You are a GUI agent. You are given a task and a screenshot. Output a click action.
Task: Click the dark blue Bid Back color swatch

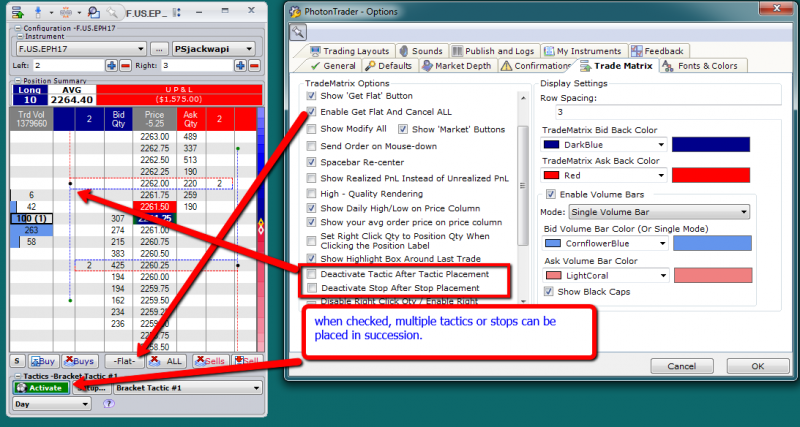711,145
